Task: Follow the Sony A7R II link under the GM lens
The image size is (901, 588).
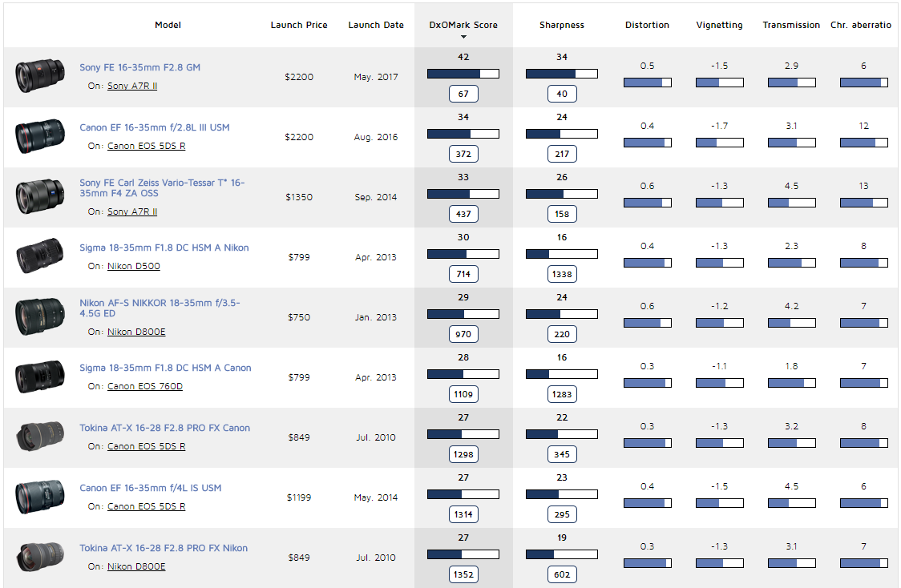Action: click(132, 86)
